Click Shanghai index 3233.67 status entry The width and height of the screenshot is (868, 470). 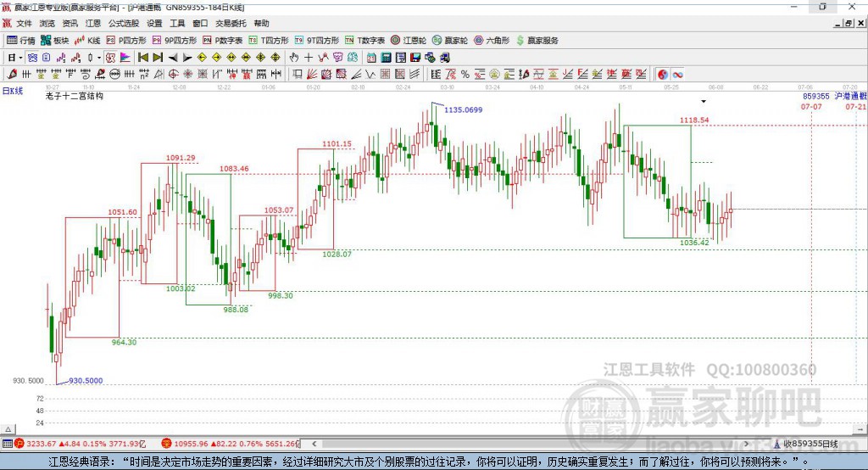tap(79, 444)
